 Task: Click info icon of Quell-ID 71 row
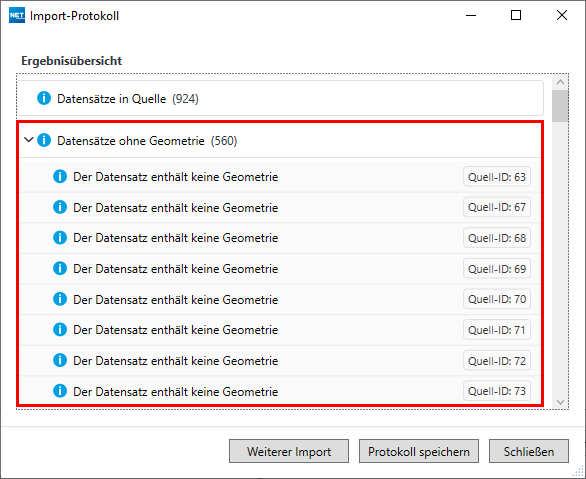[60, 329]
